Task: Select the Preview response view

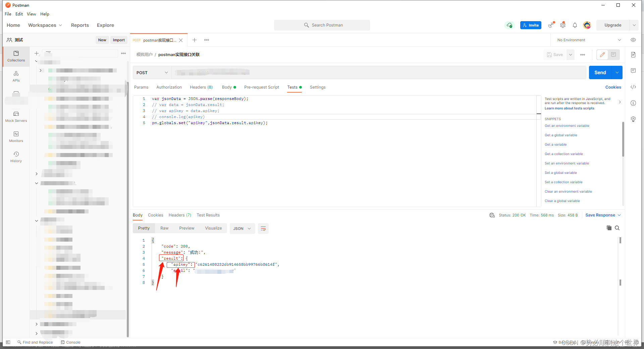Action: [186, 228]
